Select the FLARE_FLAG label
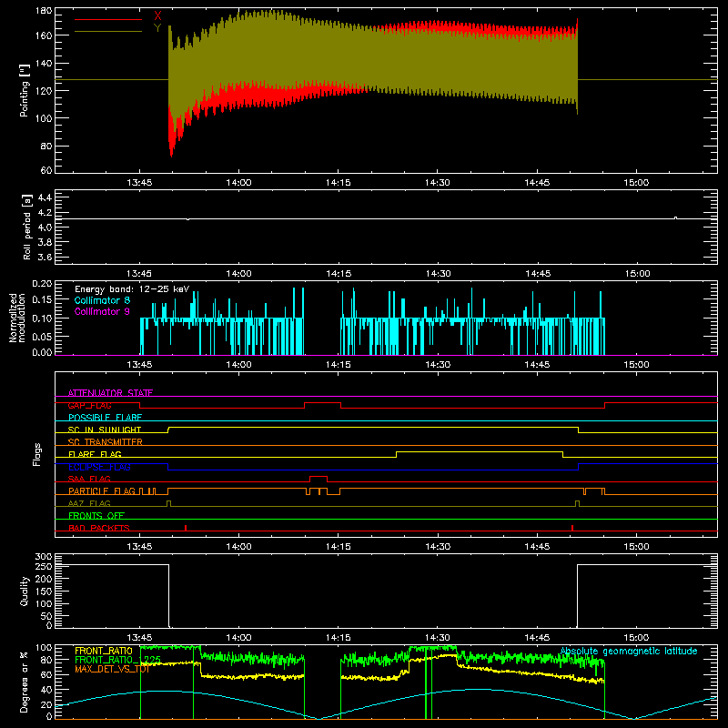Image resolution: width=728 pixels, height=728 pixels. (95, 454)
